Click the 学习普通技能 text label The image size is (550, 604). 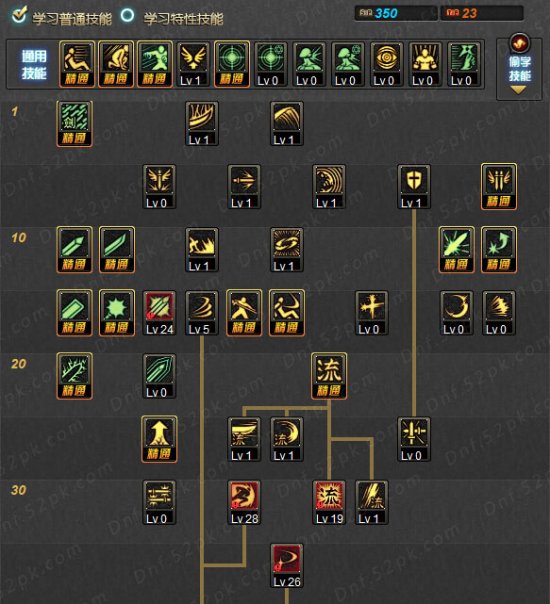pos(72,18)
